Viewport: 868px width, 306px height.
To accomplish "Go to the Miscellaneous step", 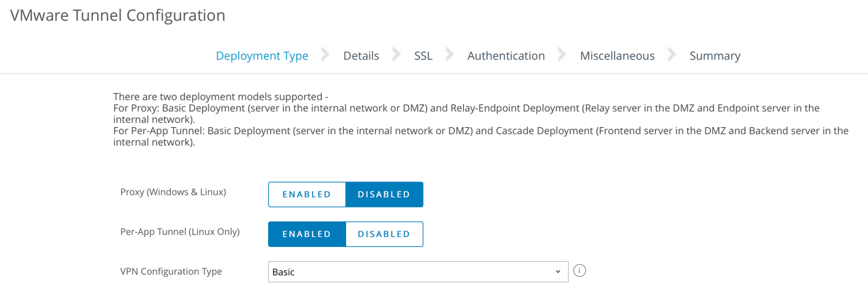I will [618, 55].
